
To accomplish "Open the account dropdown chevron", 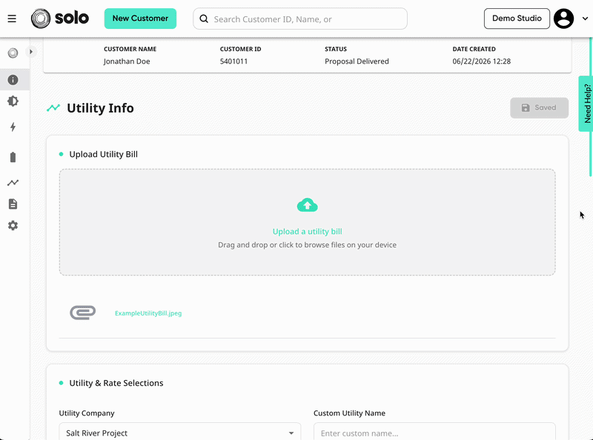I will (585, 19).
